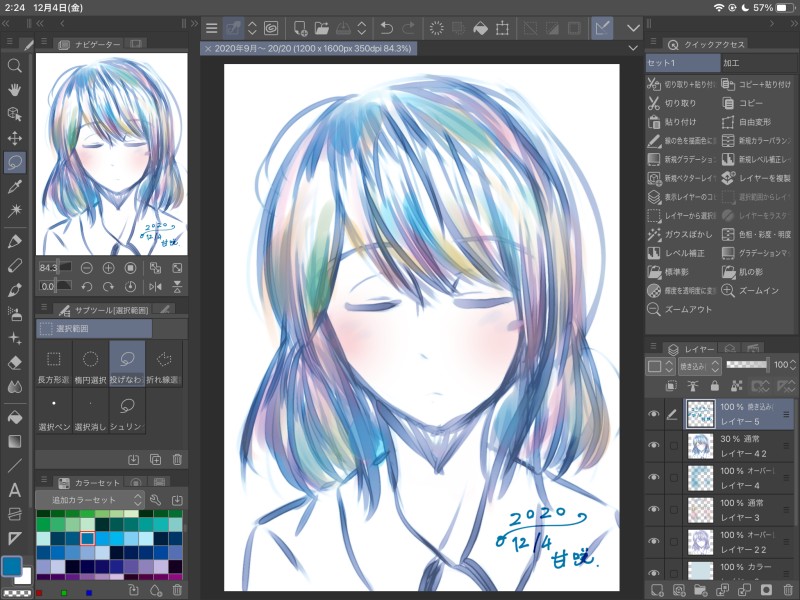Toggle visibility of レイヤー 4

tap(654, 478)
